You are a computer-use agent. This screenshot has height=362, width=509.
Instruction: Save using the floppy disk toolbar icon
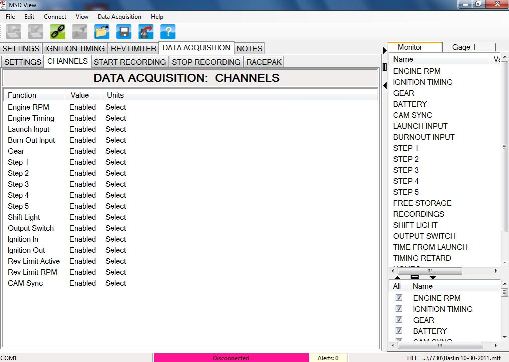pos(124,32)
